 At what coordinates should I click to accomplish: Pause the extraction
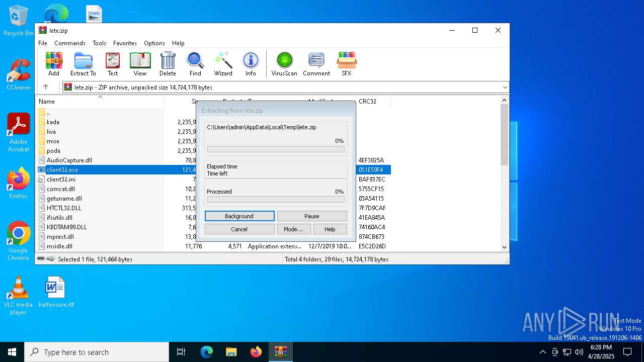[312, 216]
